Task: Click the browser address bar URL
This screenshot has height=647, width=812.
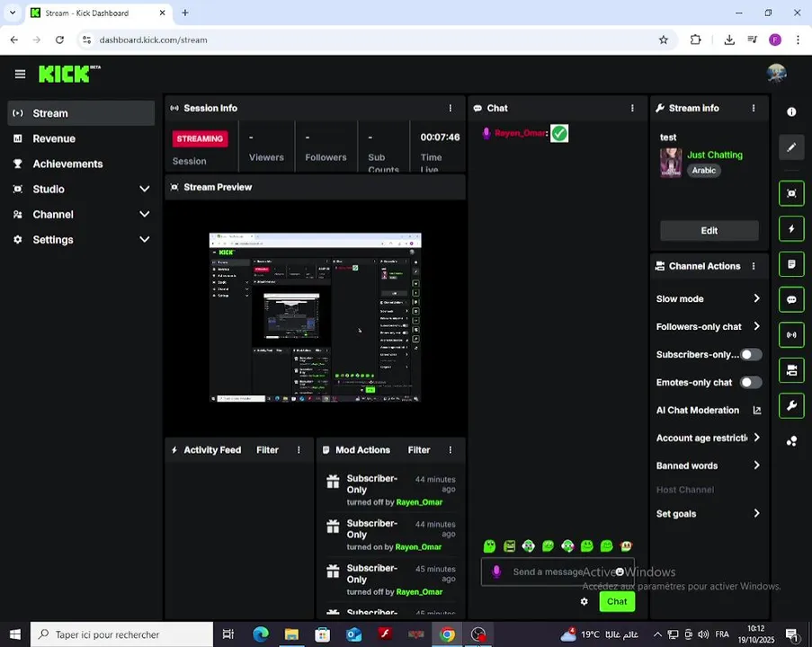Action: 153,40
